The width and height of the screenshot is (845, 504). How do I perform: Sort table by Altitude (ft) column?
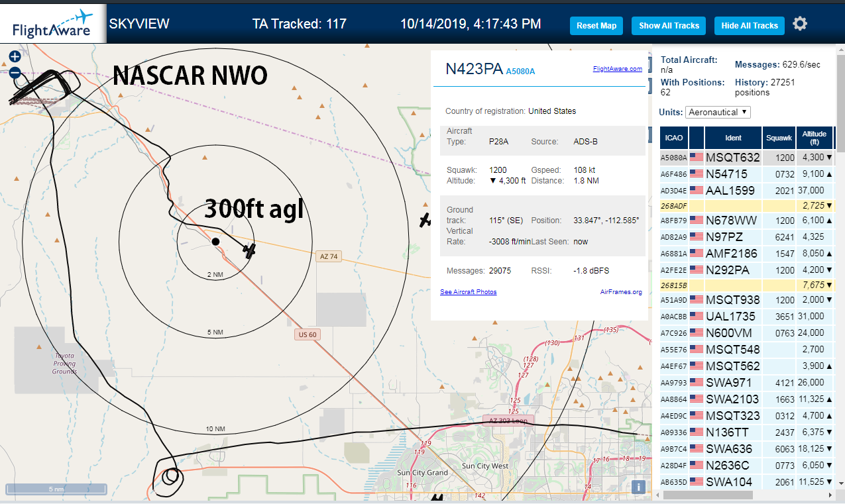pos(815,138)
